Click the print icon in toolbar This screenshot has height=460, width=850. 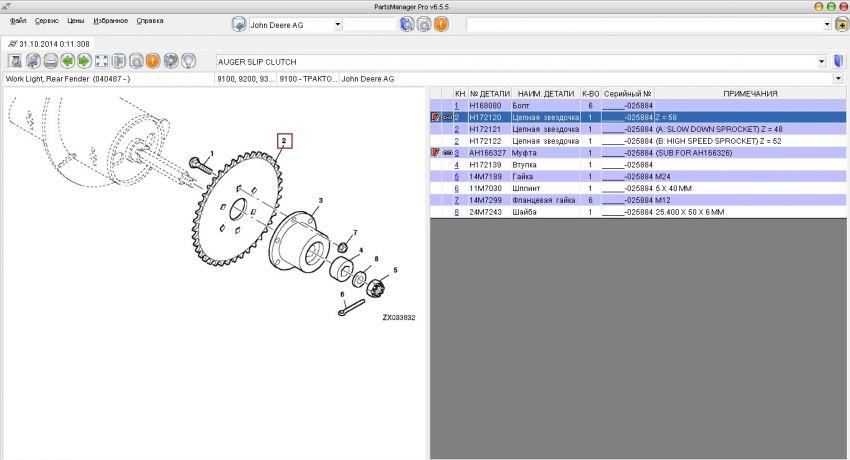[50, 61]
